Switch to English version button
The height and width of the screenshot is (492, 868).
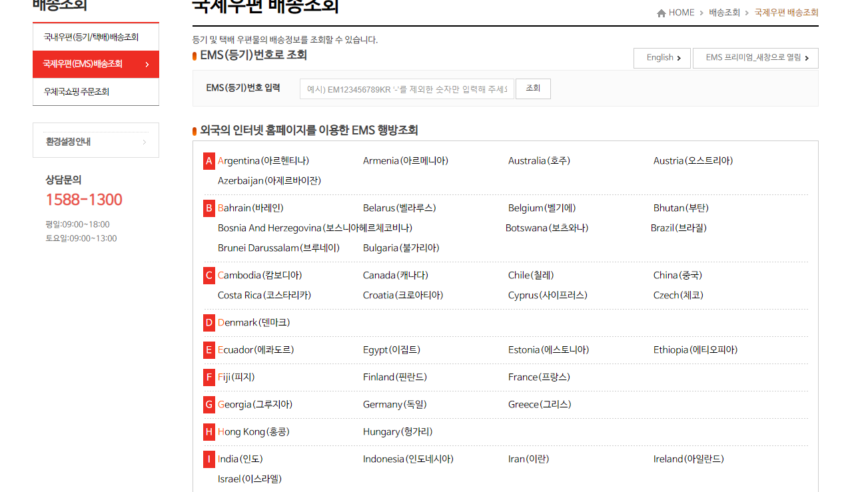663,58
